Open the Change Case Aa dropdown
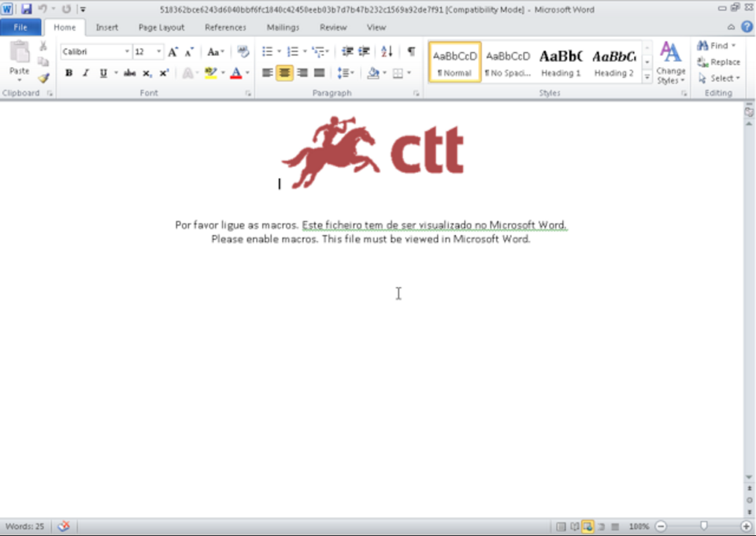This screenshot has width=756, height=536. point(215,51)
